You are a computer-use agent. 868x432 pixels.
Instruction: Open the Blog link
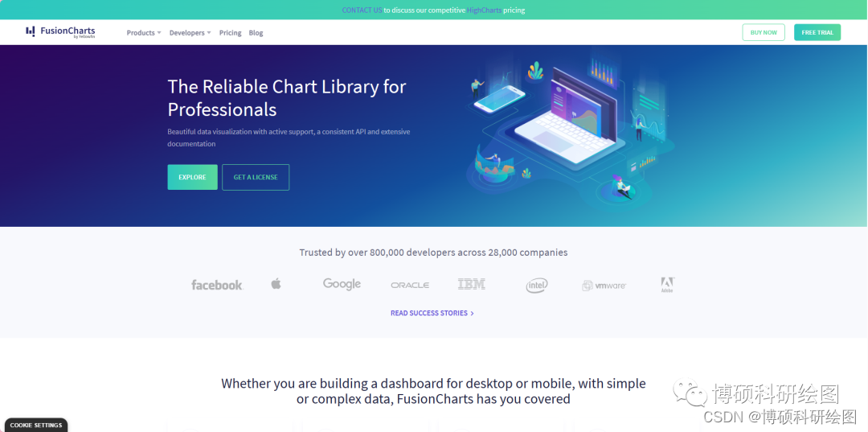coord(256,33)
